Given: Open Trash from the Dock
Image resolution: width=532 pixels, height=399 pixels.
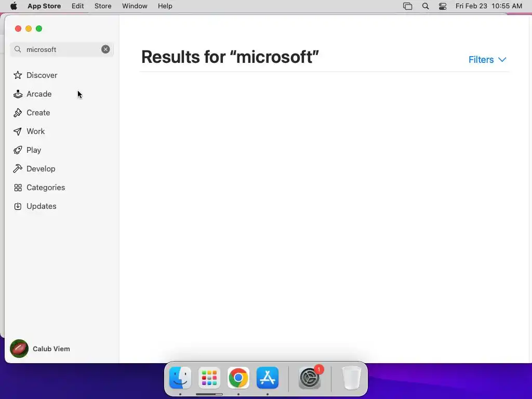Looking at the screenshot, I should click(x=352, y=378).
